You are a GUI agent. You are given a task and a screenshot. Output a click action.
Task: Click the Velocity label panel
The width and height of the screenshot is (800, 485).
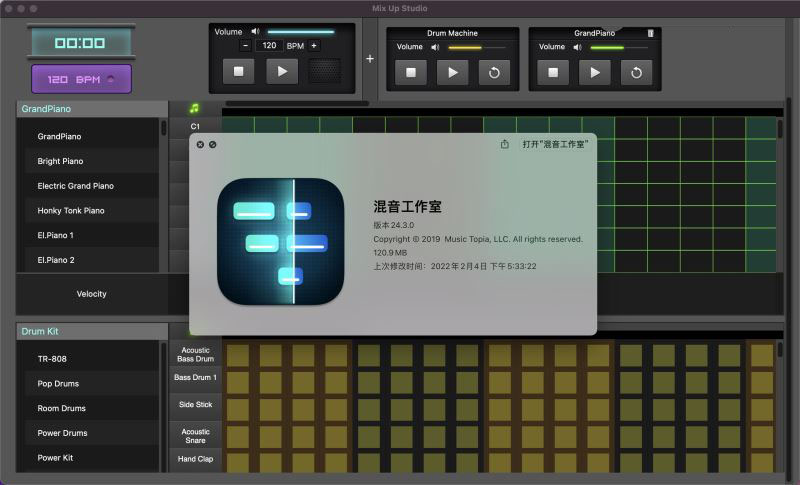(x=92, y=294)
